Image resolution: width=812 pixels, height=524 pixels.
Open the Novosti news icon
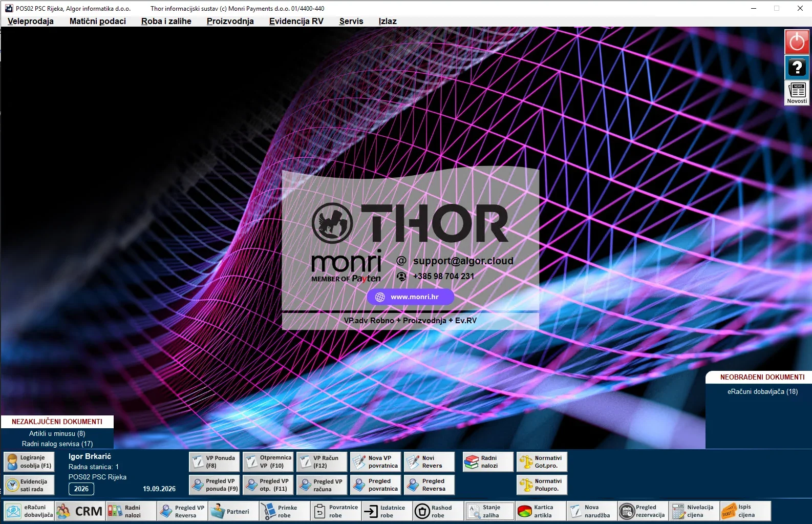(x=797, y=93)
